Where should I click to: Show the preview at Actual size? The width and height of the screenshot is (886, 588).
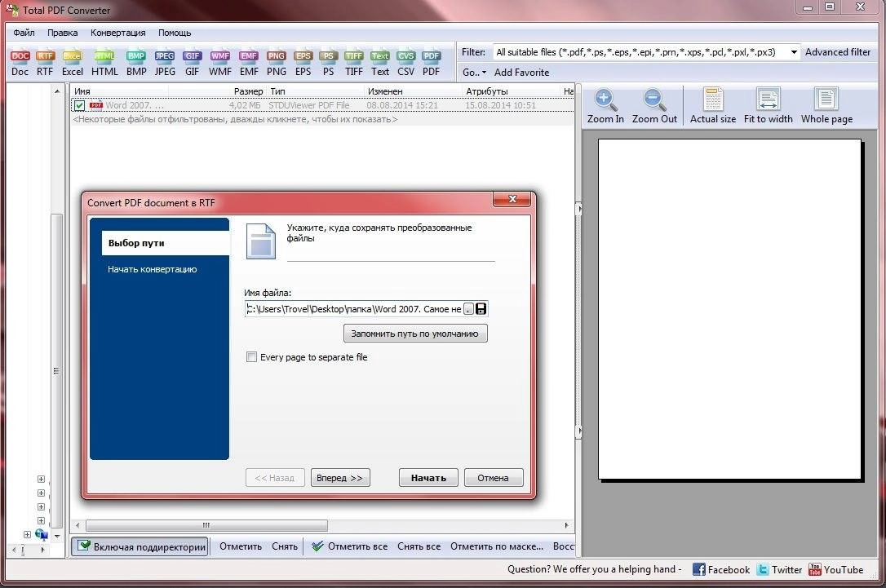[712, 106]
